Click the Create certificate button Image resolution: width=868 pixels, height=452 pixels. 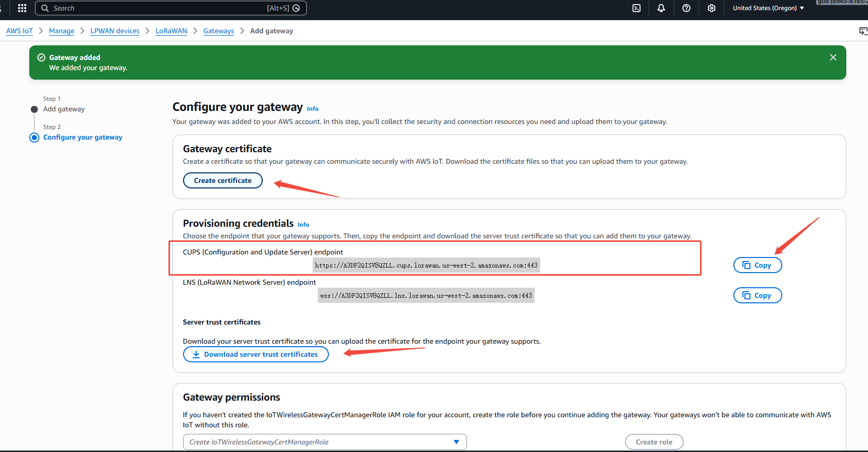(222, 180)
